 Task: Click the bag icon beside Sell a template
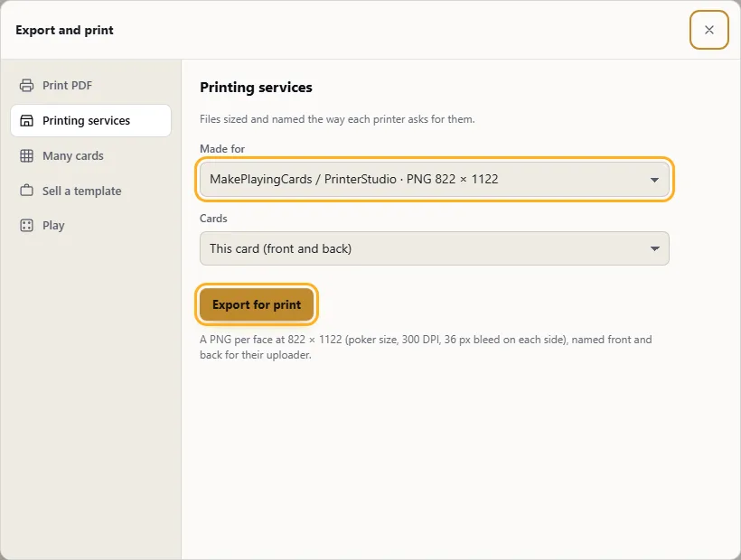(x=26, y=191)
